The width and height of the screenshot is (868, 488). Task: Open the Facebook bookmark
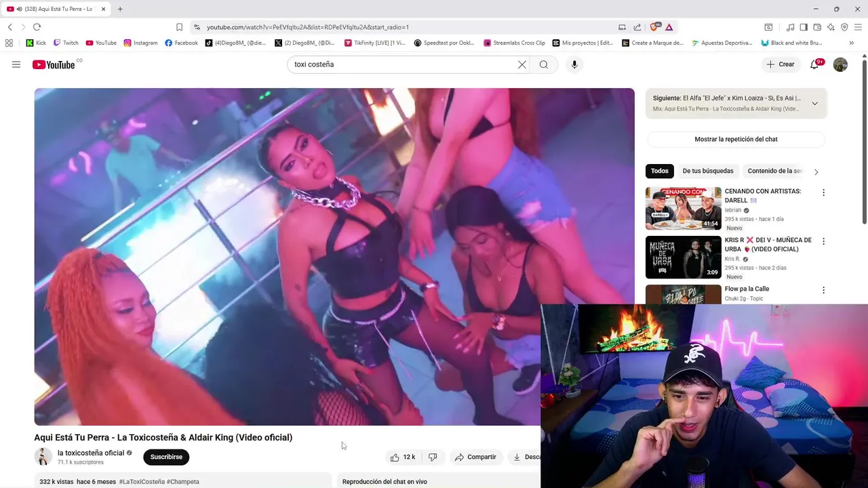coord(181,43)
